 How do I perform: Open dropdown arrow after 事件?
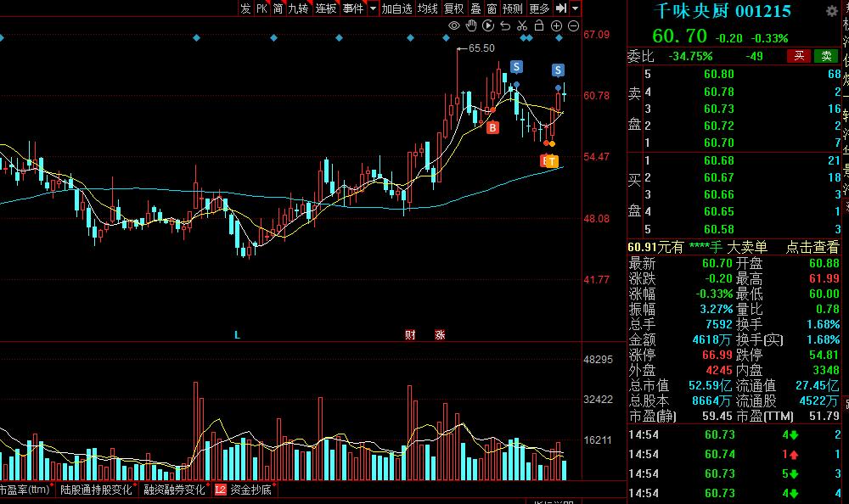(373, 8)
